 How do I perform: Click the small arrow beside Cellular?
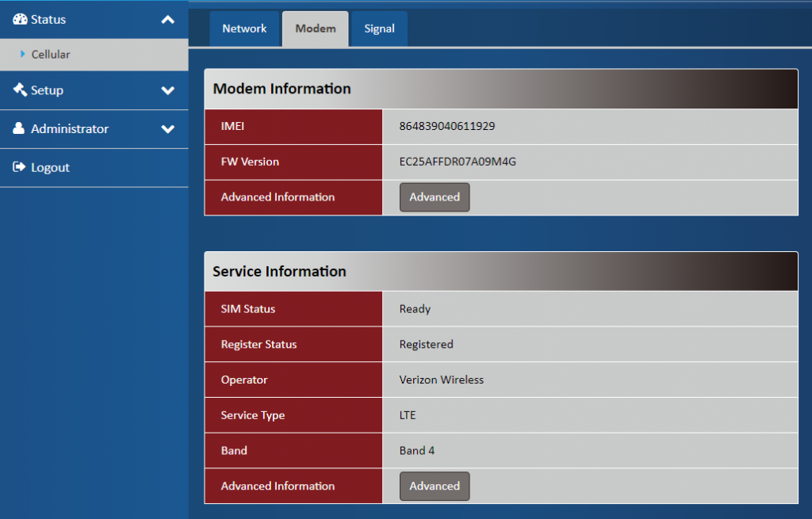[23, 55]
